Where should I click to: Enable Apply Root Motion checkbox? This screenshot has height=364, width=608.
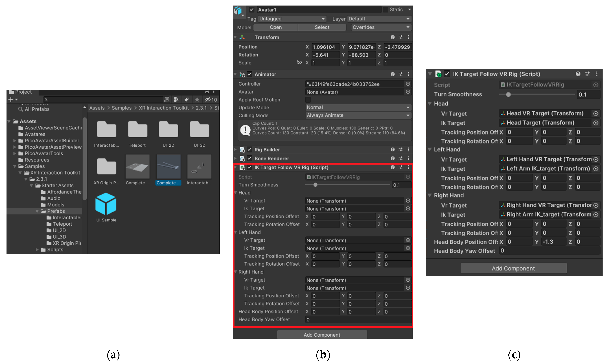click(x=308, y=100)
